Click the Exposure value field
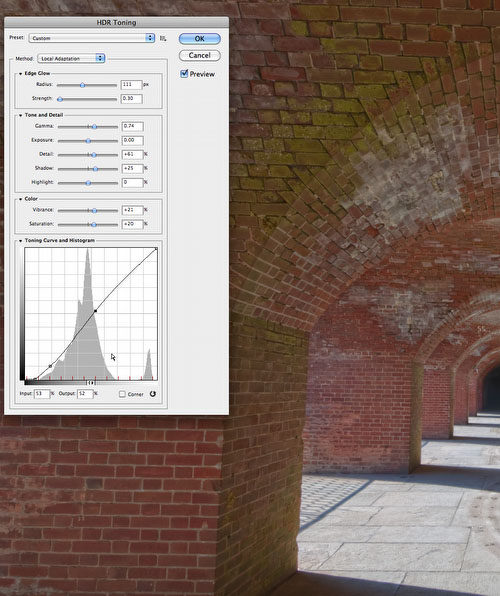The width and height of the screenshot is (500, 596). (133, 140)
